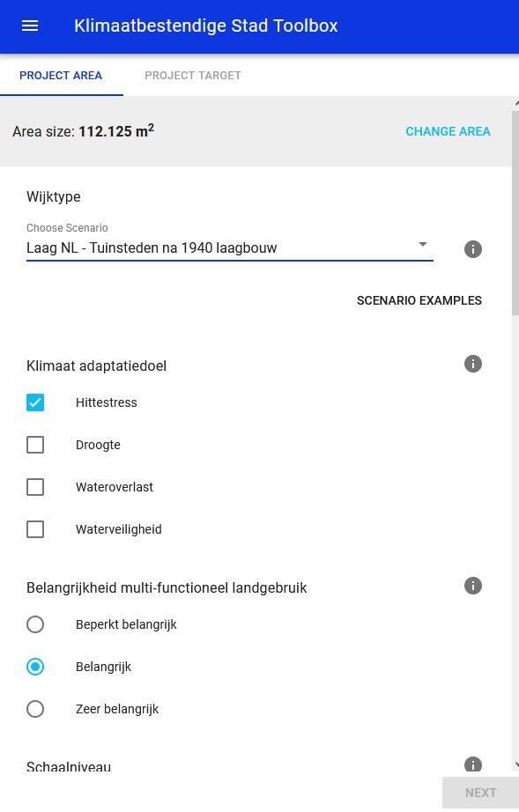Enable the Droogte checkbox
The image size is (519, 812).
(x=35, y=445)
